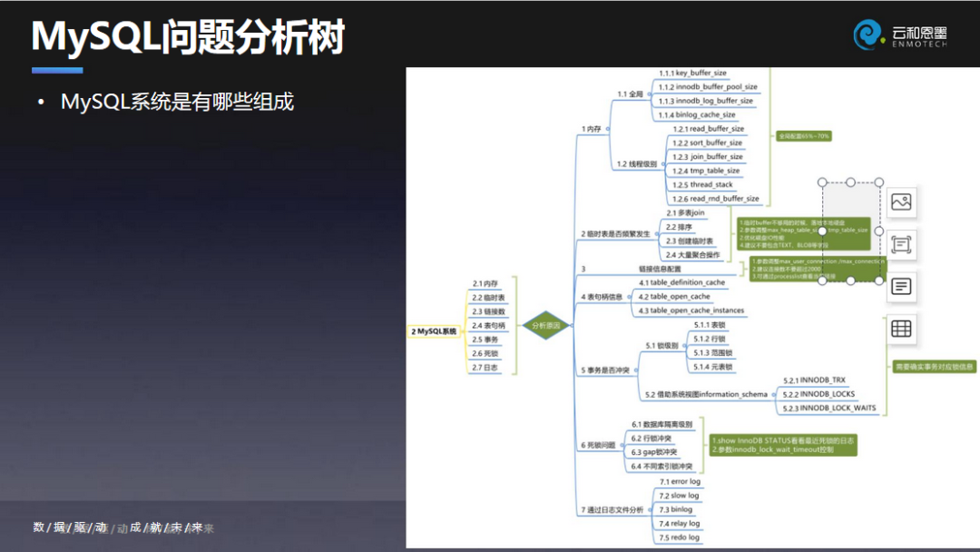Click the '2.2 排序' node
980x552 pixels.
[679, 227]
